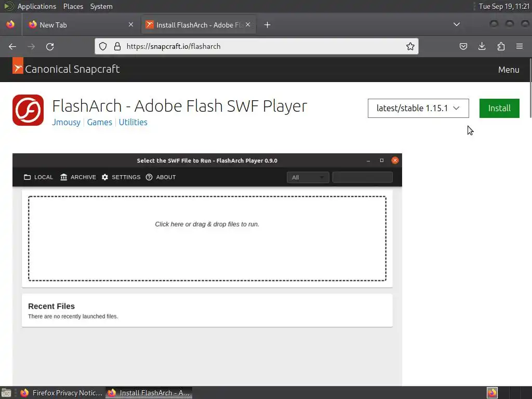Reload the current page
This screenshot has width=532, height=399.
click(50, 46)
